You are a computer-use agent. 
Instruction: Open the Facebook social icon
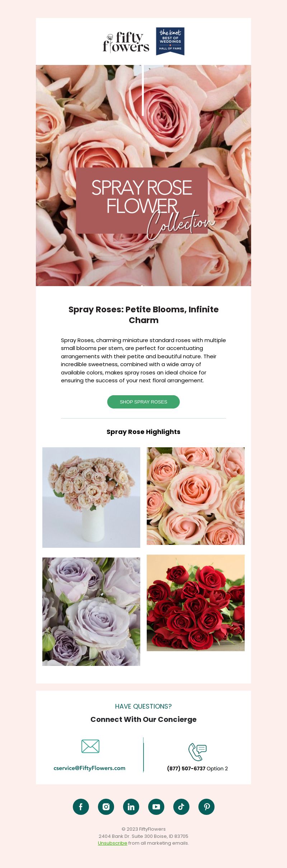[81, 807]
